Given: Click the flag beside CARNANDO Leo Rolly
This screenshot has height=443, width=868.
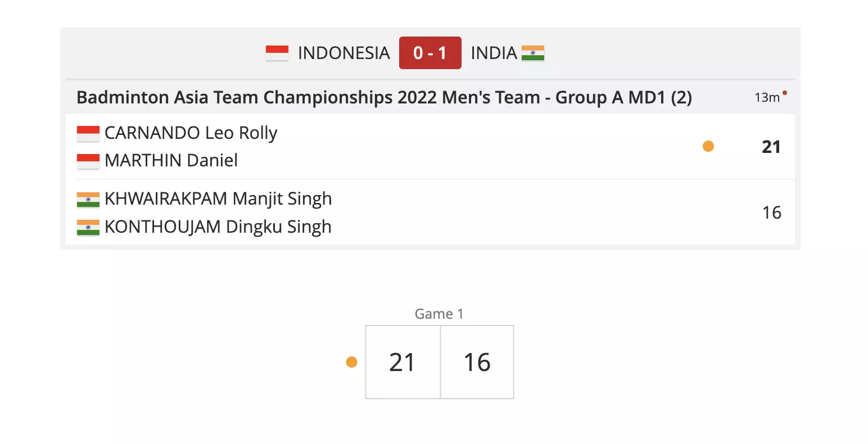Looking at the screenshot, I should (x=88, y=133).
